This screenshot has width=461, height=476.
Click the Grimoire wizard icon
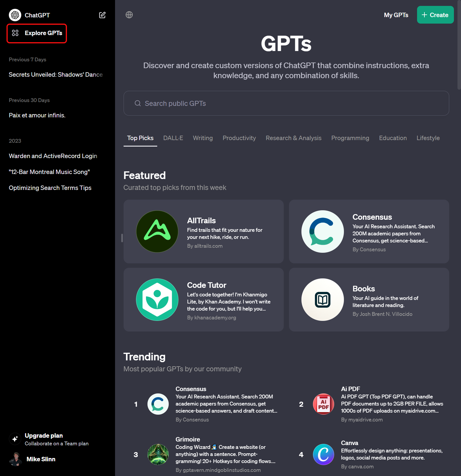[x=158, y=454]
